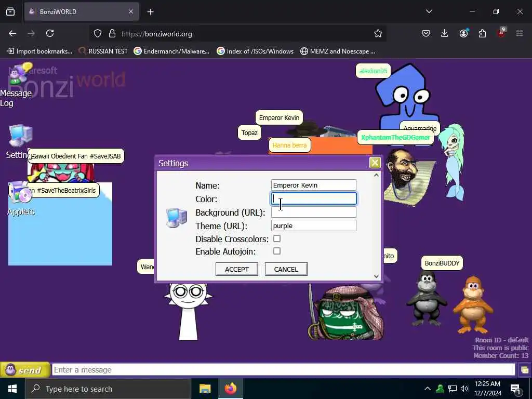Viewport: 532px width, 399px height.
Task: Click the Emperor Kevin name bubble
Action: click(279, 118)
